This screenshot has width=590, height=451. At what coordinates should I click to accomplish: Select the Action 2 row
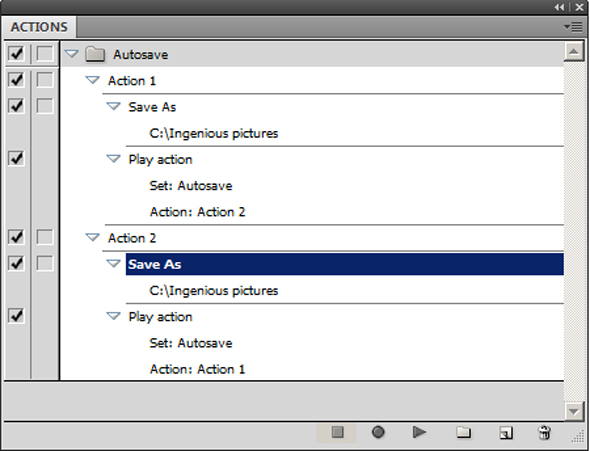coord(333,238)
